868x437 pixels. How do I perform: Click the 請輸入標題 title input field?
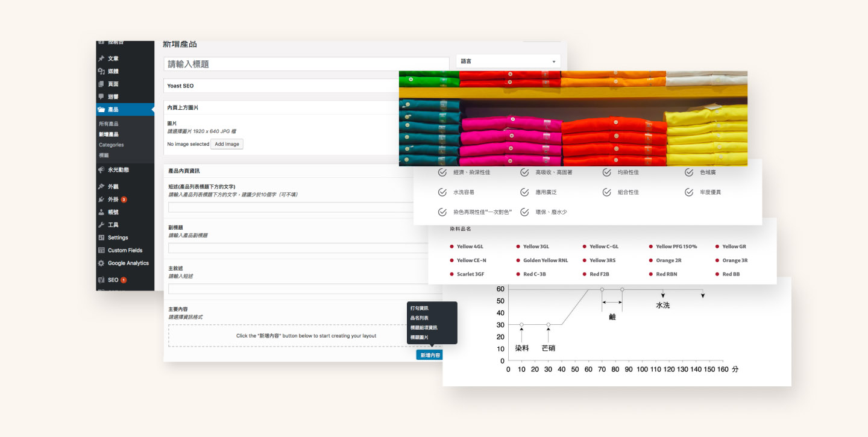pyautogui.click(x=306, y=64)
